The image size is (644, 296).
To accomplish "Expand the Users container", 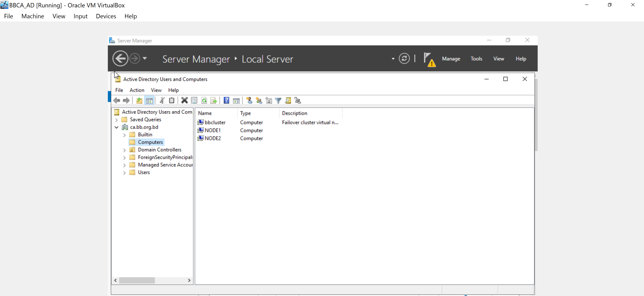I will point(124,173).
